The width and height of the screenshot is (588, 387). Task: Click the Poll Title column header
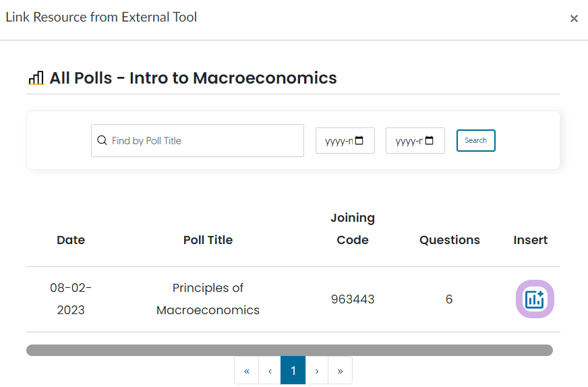(208, 240)
